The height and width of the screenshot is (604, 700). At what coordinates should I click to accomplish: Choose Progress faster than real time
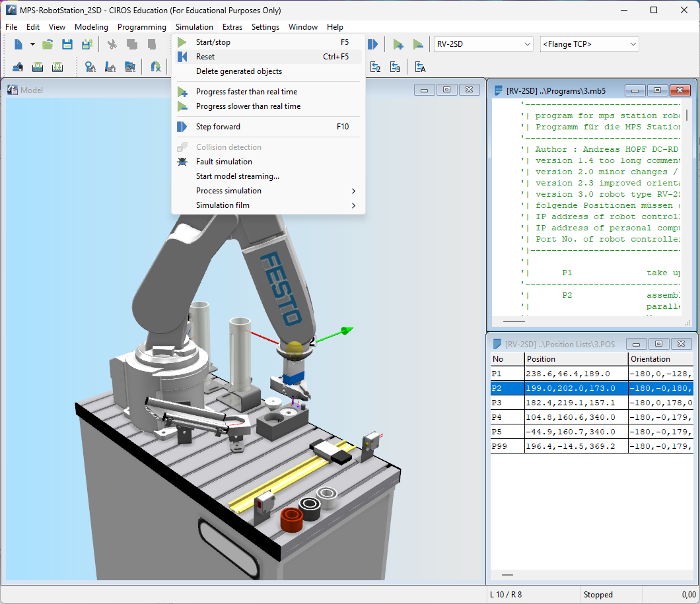268,92
